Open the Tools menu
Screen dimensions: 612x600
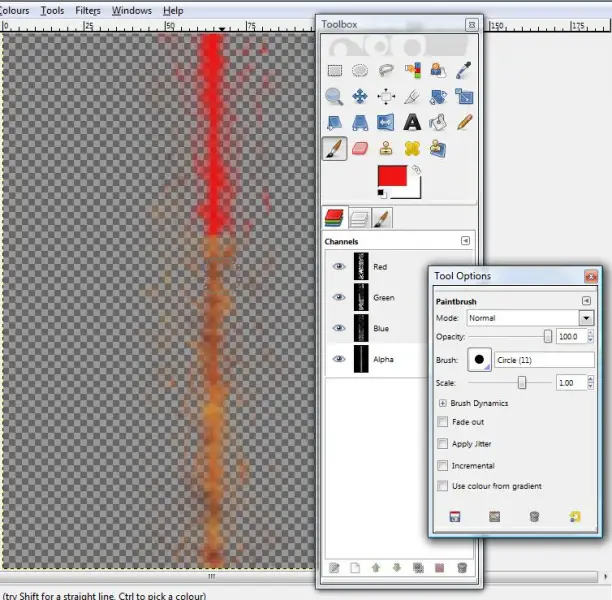click(52, 11)
